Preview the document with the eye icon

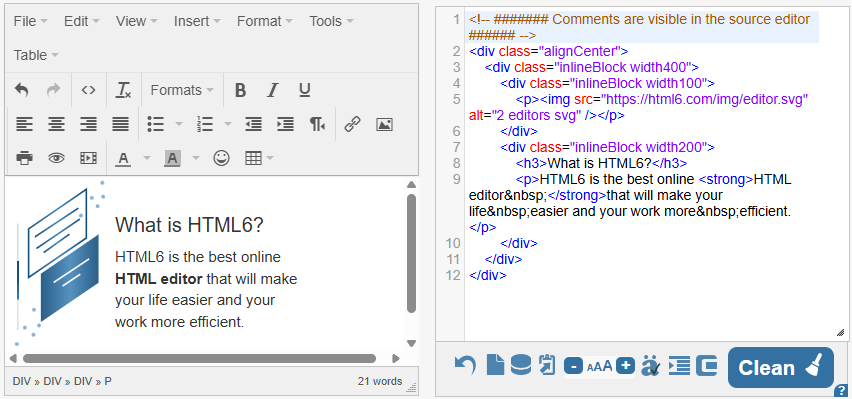pyautogui.click(x=57, y=158)
